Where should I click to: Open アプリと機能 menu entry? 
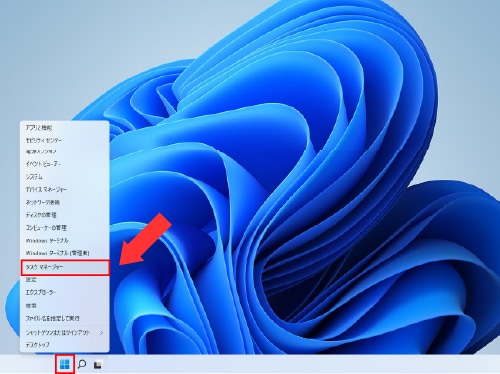(65, 128)
